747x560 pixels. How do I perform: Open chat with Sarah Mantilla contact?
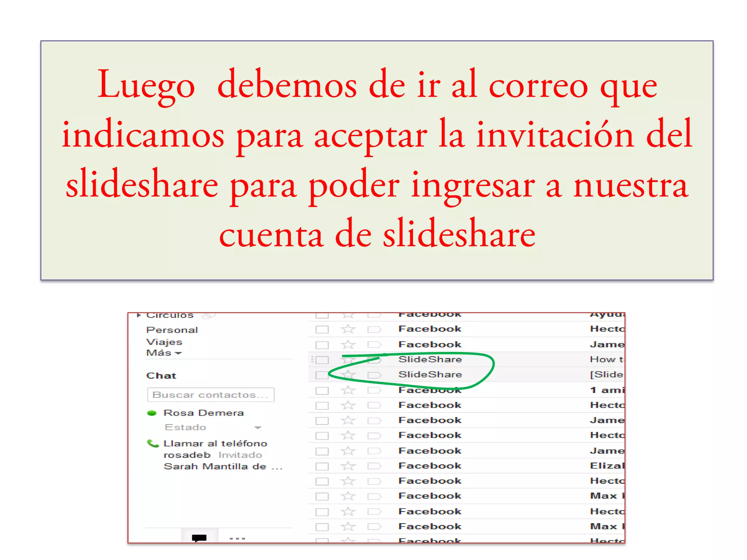(215, 467)
